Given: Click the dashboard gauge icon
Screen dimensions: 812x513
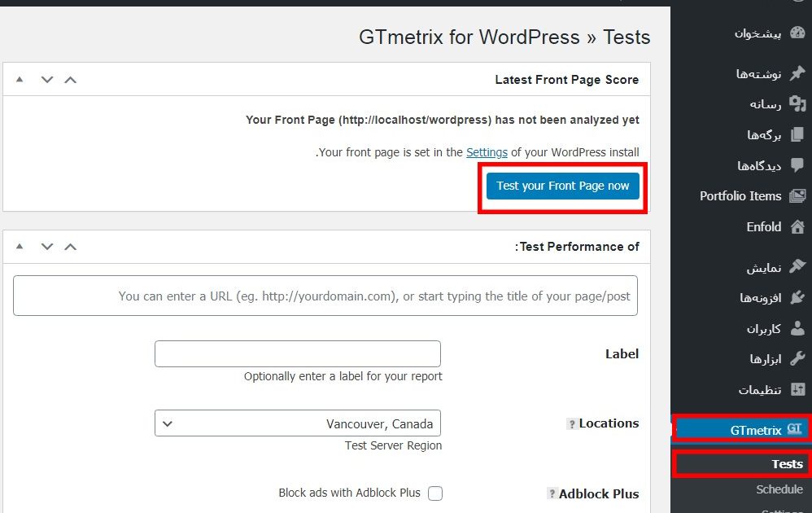Looking at the screenshot, I should (797, 33).
